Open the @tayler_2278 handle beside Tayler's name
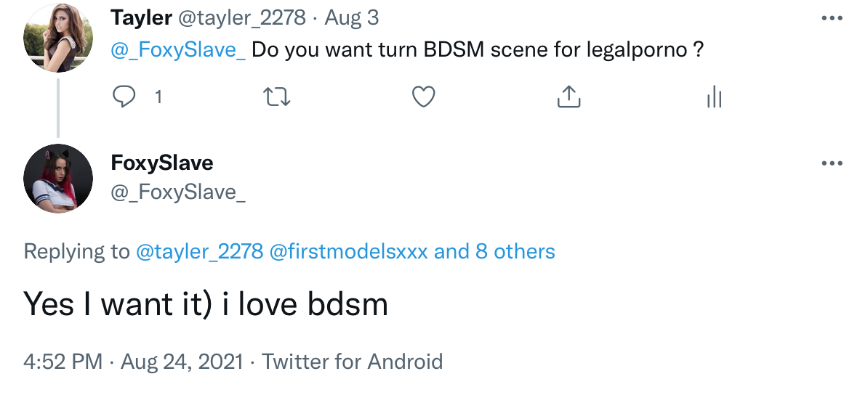Viewport: 868px width, 395px height. [242, 17]
